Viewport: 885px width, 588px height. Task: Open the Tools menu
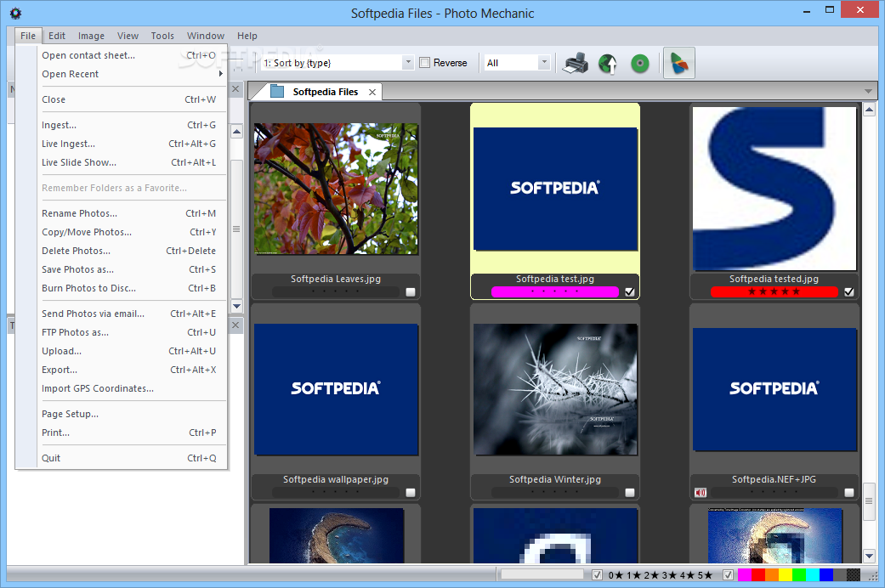tap(162, 36)
